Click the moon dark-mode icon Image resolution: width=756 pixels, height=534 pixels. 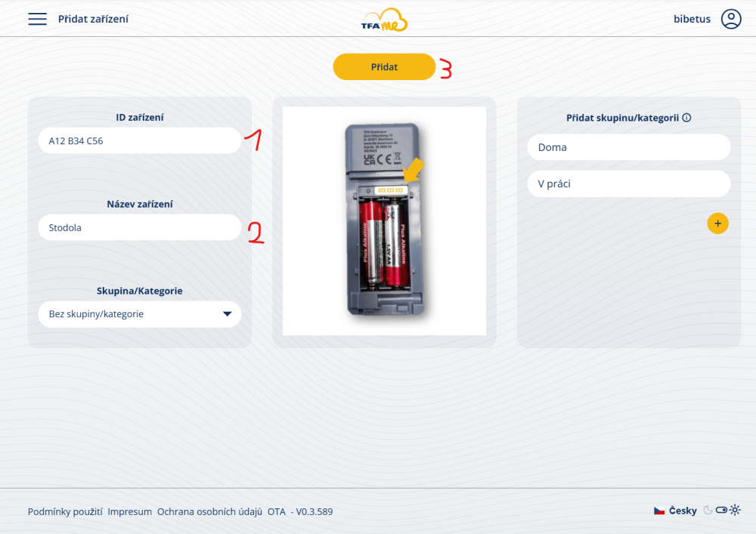[708, 511]
